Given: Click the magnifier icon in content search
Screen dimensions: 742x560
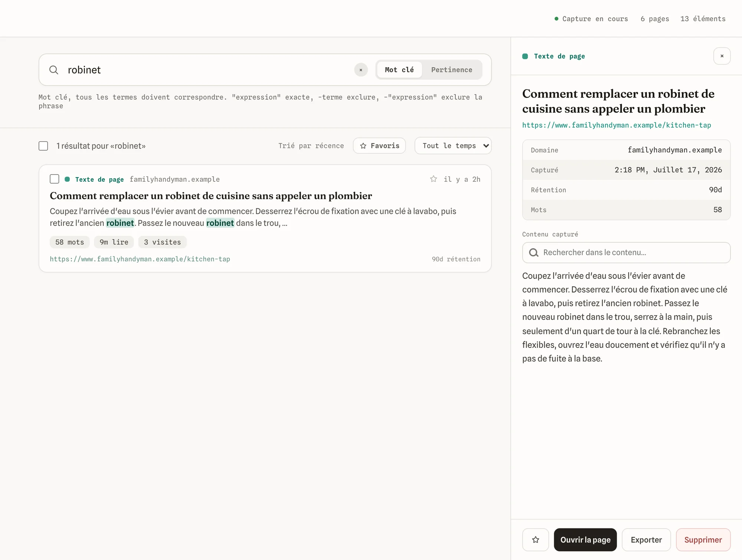Looking at the screenshot, I should point(533,253).
